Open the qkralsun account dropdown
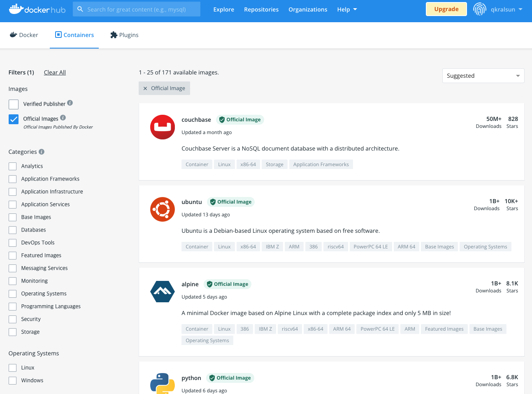 click(506, 9)
